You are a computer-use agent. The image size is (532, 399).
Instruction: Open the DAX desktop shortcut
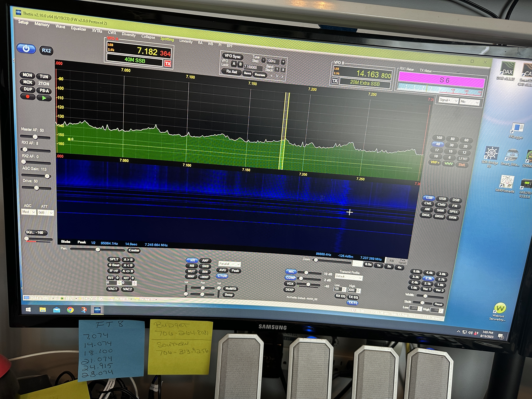pos(507,71)
